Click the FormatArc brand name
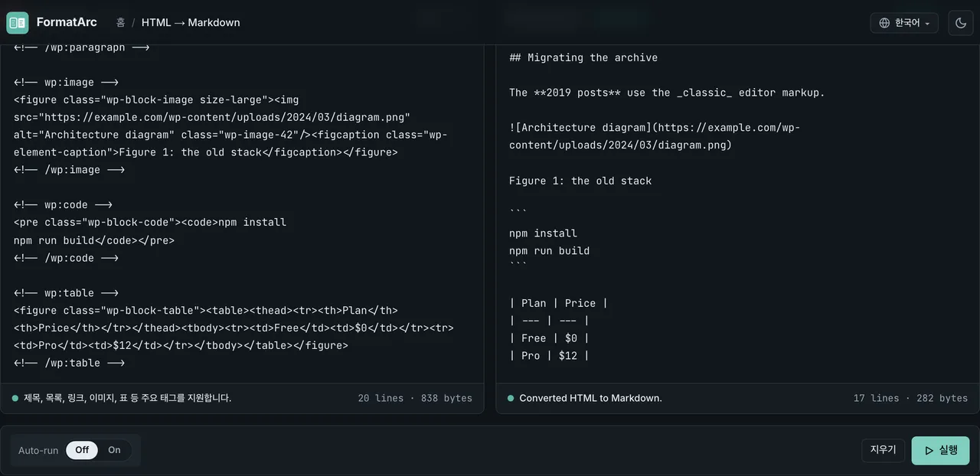980x476 pixels. click(x=67, y=23)
